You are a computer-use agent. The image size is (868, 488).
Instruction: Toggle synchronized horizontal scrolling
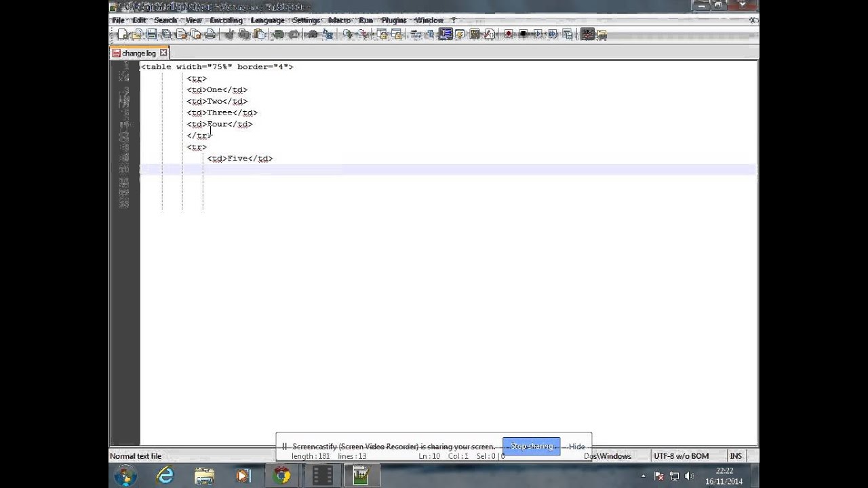click(397, 34)
